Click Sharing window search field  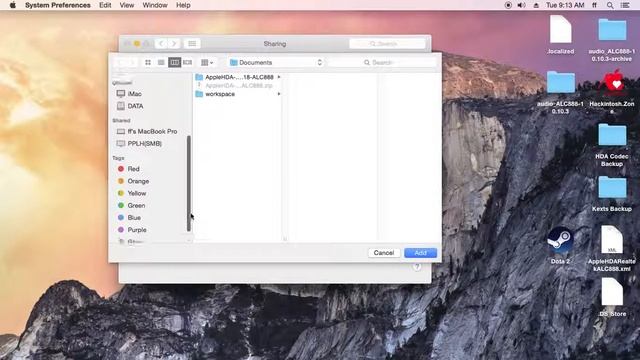387,43
